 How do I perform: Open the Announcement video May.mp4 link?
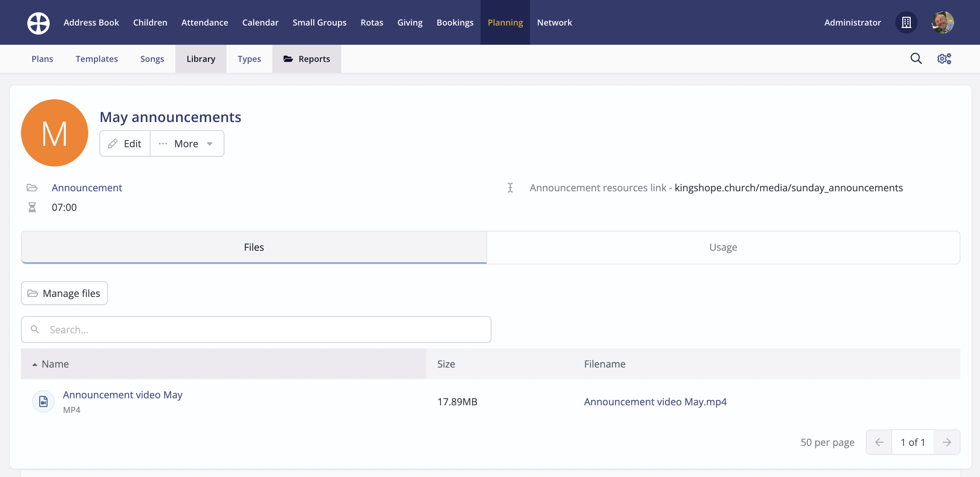coord(655,401)
